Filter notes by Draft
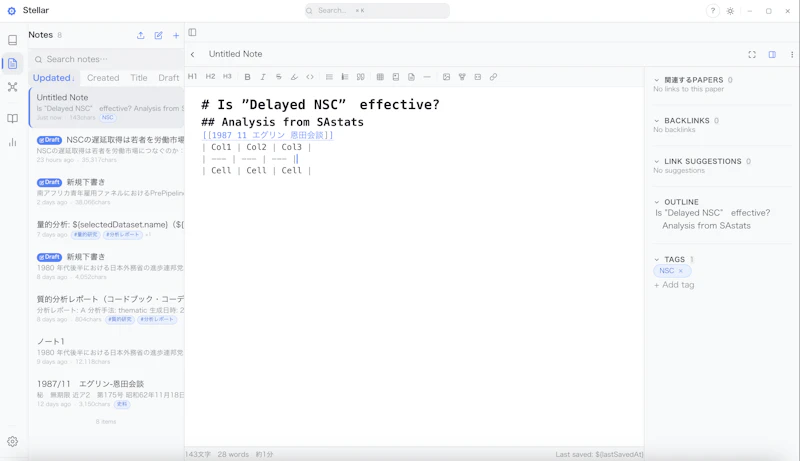Viewport: 800px width, 461px height. pyautogui.click(x=168, y=78)
